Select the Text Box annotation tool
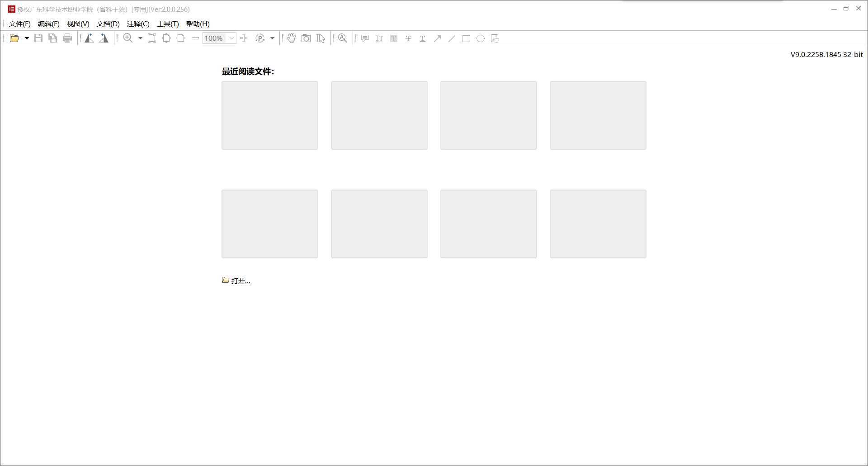Viewport: 868px width, 466px height. (379, 38)
